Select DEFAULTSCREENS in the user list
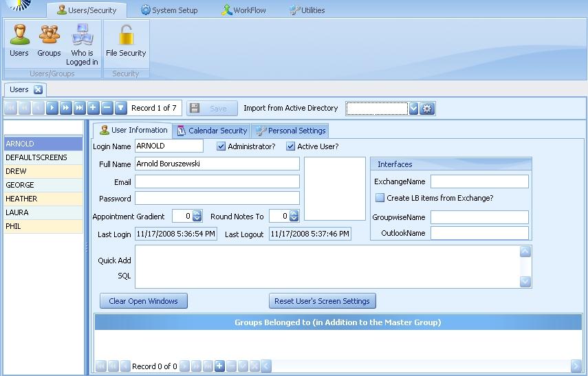588x376 pixels. click(x=43, y=158)
